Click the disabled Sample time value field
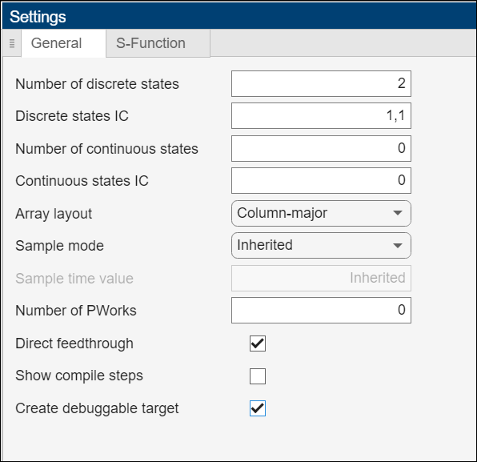This screenshot has height=462, width=477. (321, 278)
